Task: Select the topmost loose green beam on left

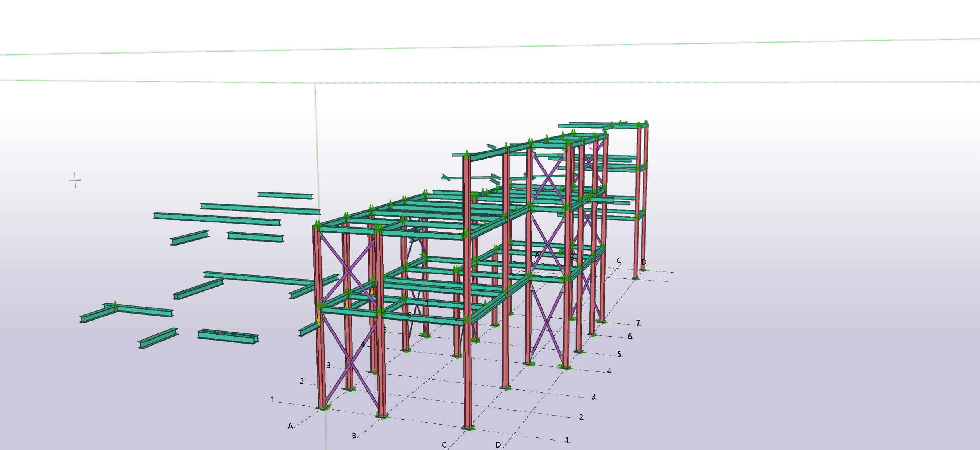Action: click(x=285, y=195)
